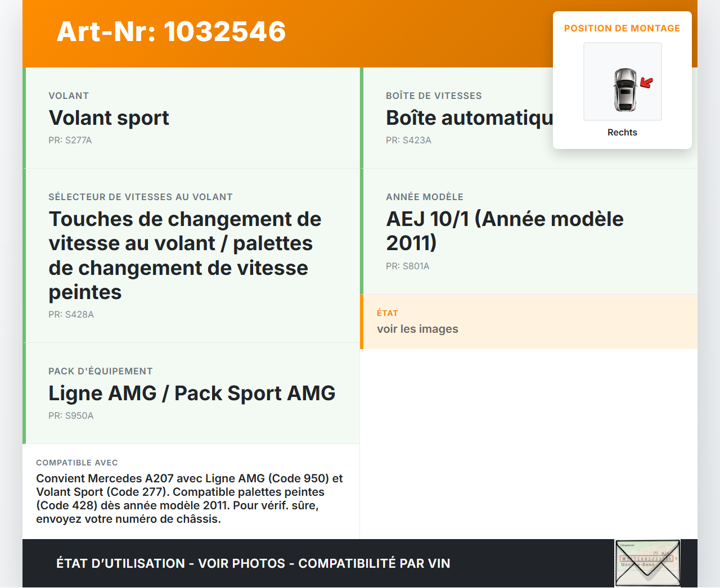The width and height of the screenshot is (720, 588).
Task: Click the PR: S423A code
Action: [408, 141]
